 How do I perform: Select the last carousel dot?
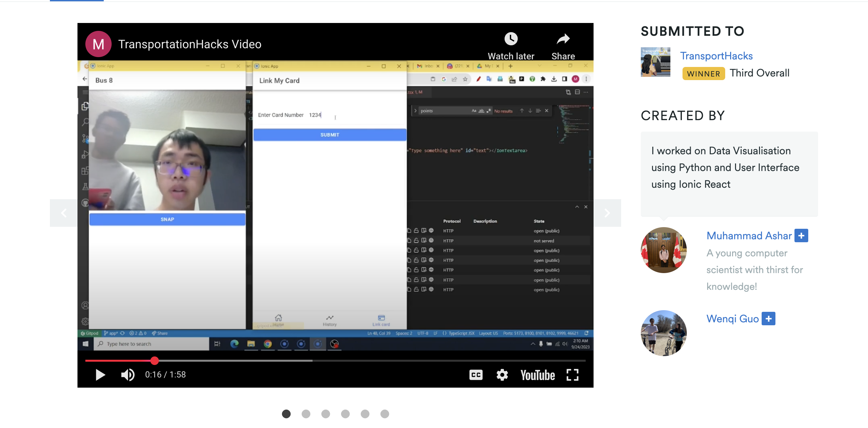384,414
